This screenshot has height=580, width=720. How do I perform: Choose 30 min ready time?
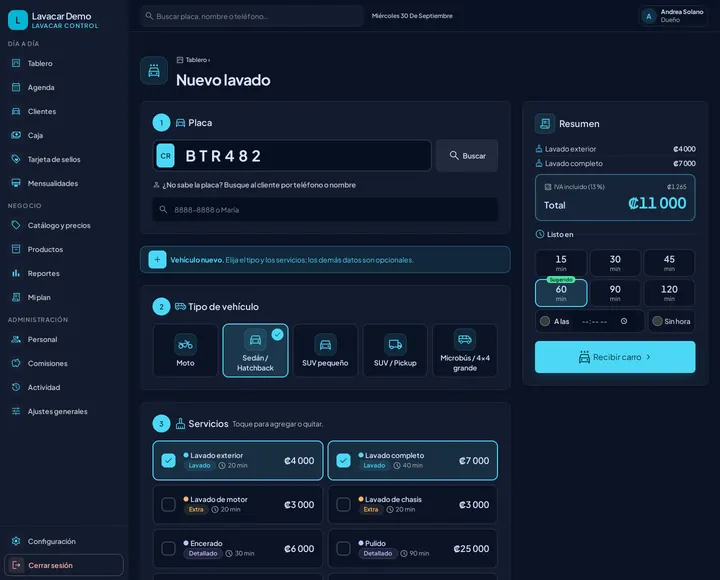point(615,263)
